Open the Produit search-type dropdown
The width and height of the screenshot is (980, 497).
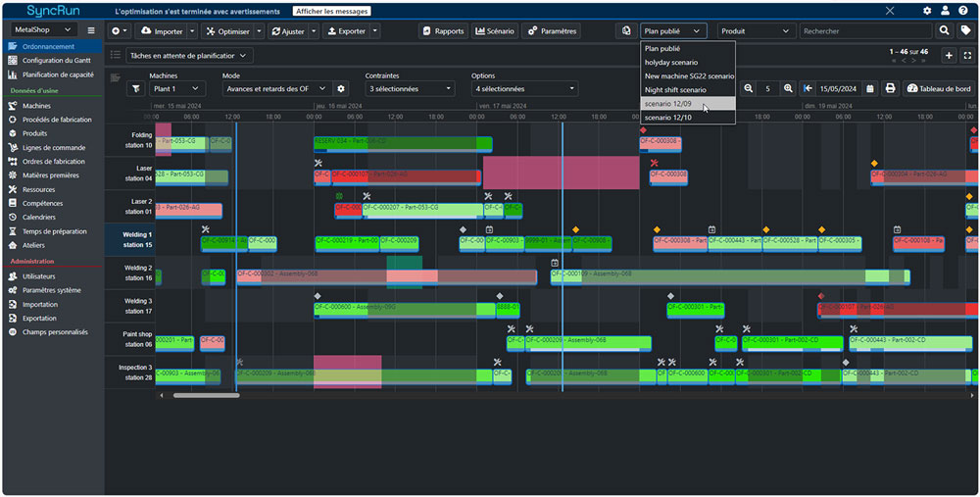coord(757,31)
